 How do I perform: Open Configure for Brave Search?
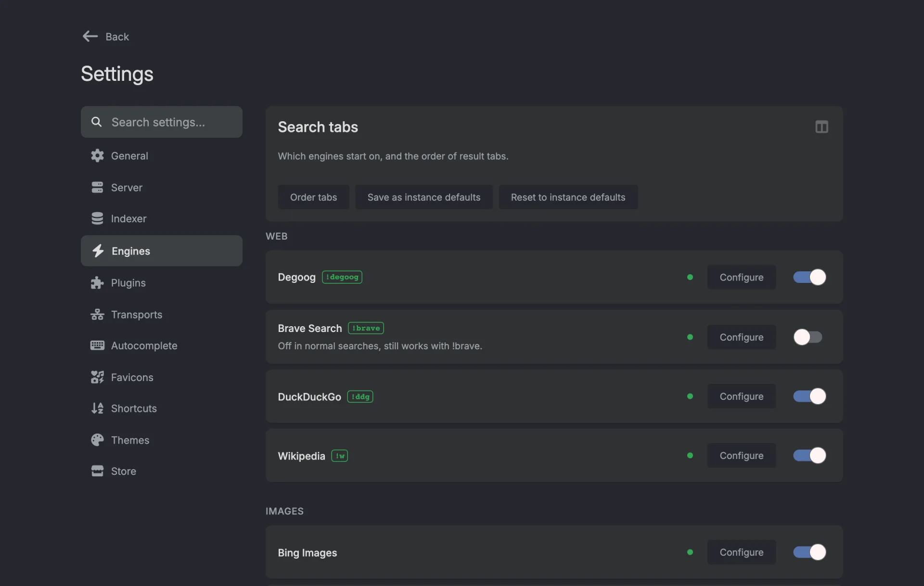click(741, 337)
